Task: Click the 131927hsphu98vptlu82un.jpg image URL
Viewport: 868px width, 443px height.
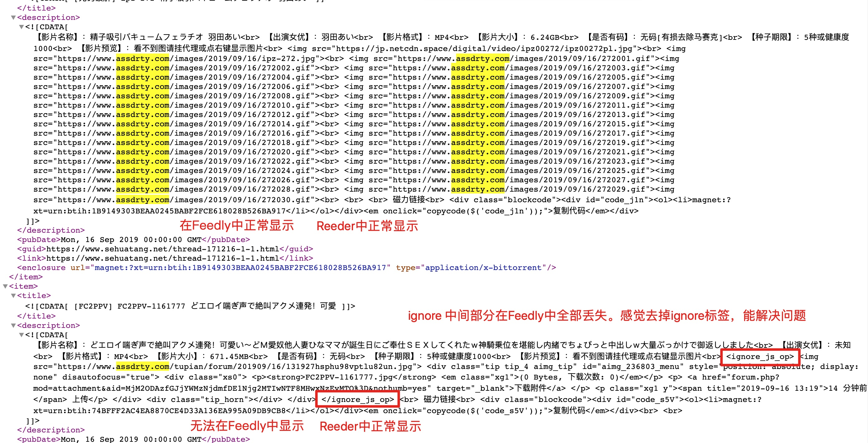Action: tap(237, 366)
